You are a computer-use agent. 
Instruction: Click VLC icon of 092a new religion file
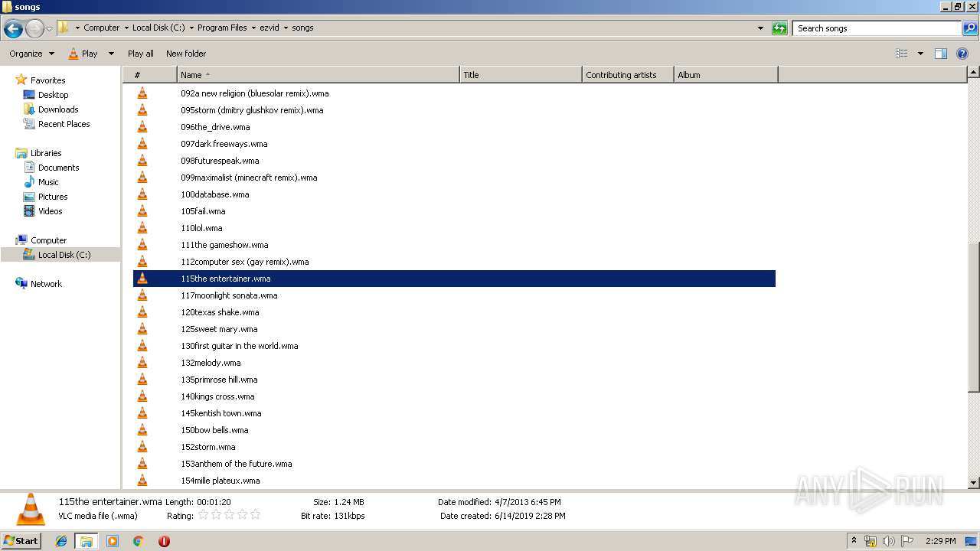point(142,93)
